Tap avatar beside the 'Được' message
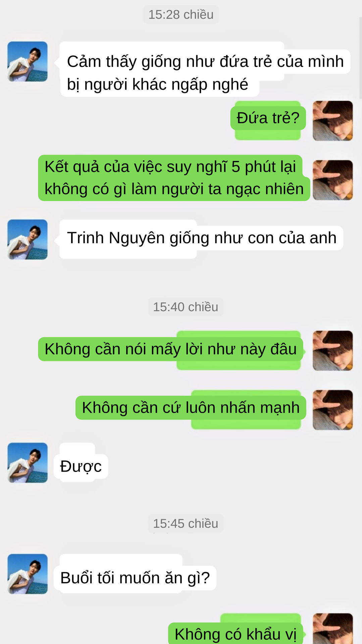This screenshot has height=644, width=362. coord(28,463)
